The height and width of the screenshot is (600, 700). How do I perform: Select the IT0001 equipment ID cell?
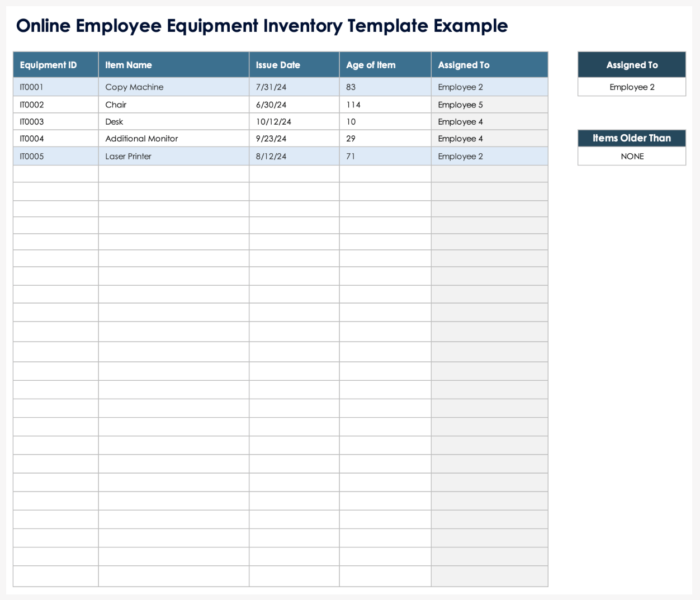tap(55, 87)
